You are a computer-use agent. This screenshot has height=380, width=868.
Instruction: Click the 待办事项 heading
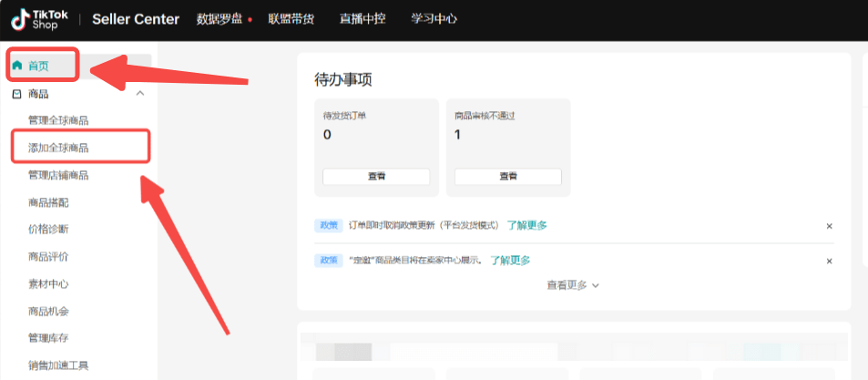343,80
